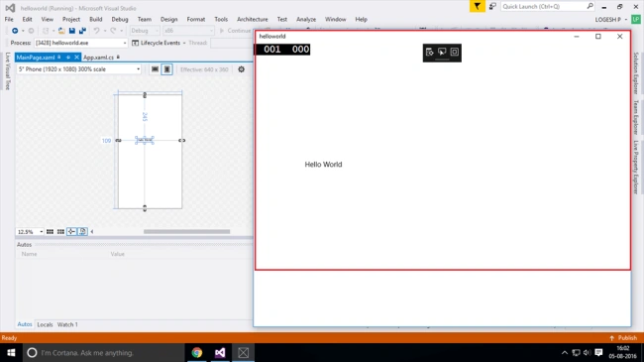Viewport: 644px width, 362px height.
Task: Click the Save All icon
Action: [x=82, y=31]
